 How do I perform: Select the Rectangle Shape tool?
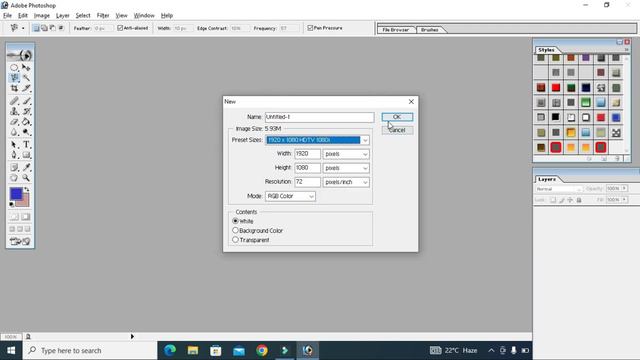coord(26,155)
